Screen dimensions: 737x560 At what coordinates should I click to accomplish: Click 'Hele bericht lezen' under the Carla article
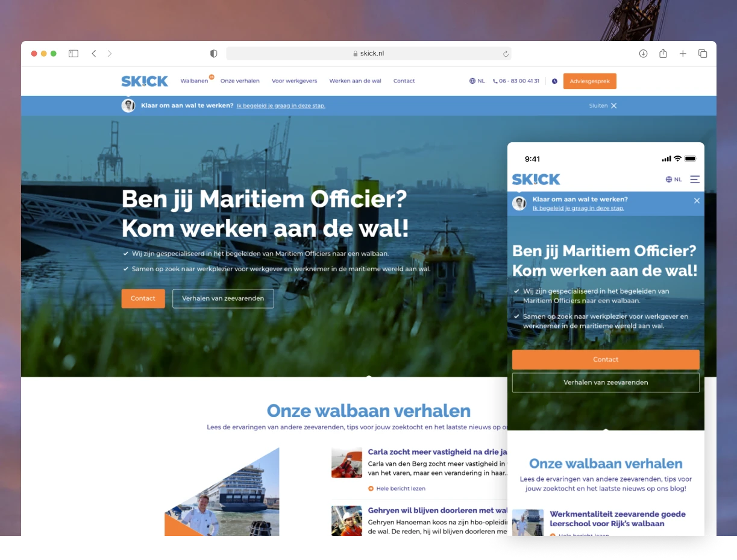(397, 488)
